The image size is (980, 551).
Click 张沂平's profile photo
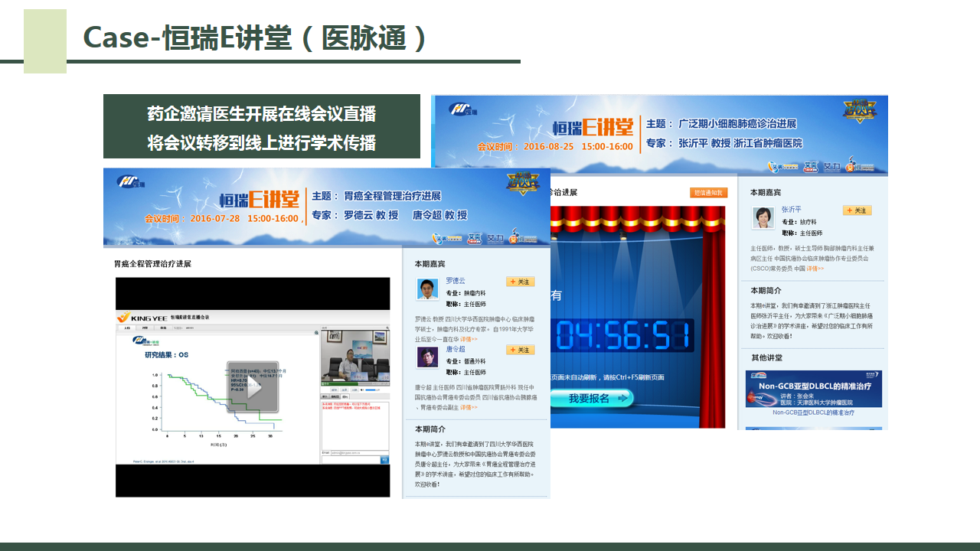pyautogui.click(x=763, y=218)
